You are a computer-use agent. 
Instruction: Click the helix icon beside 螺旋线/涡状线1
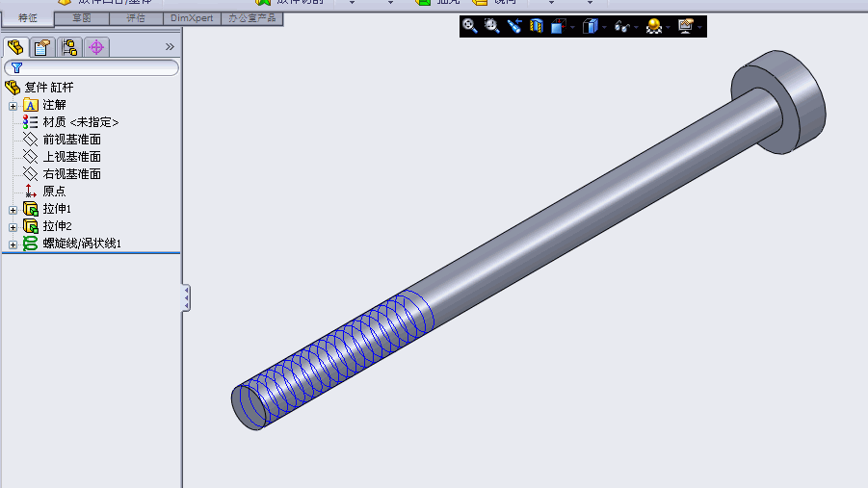click(31, 244)
